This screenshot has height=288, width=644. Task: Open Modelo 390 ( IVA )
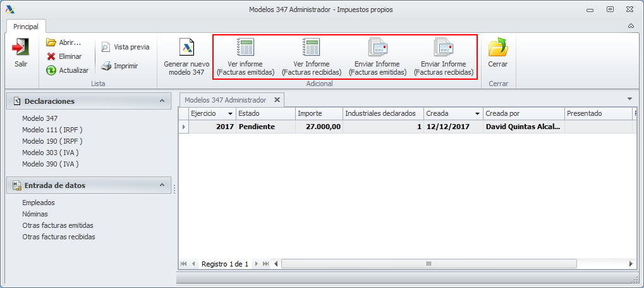click(x=51, y=164)
